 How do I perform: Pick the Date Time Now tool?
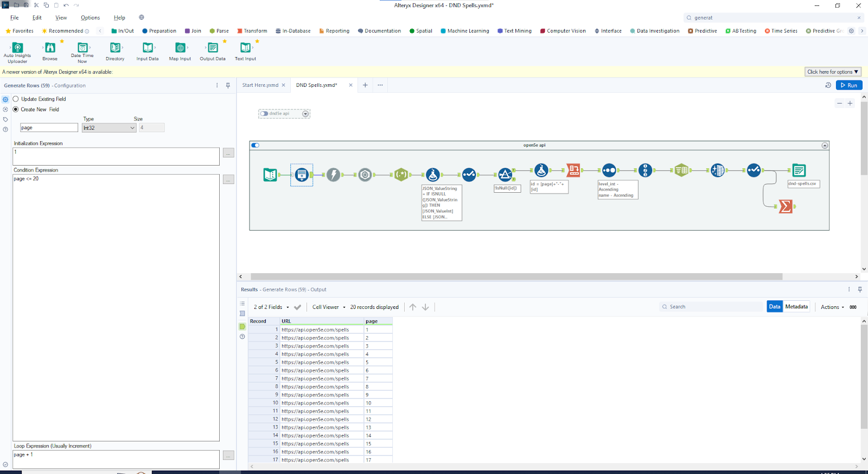[82, 52]
